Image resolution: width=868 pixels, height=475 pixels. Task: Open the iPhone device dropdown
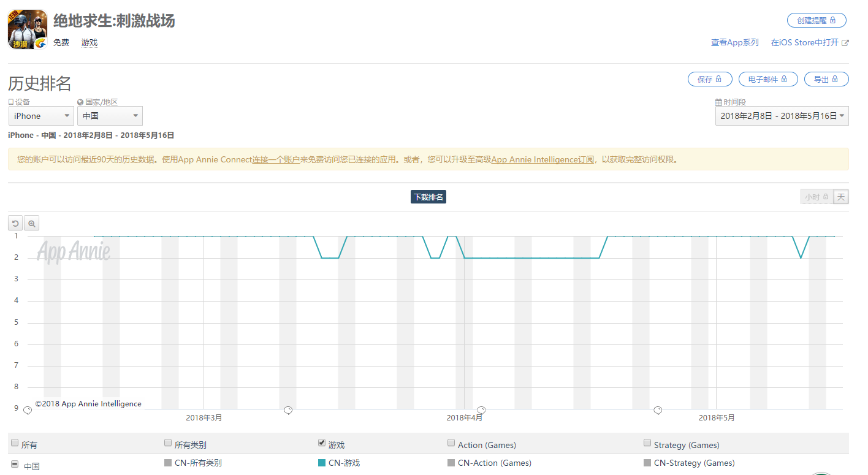tap(41, 116)
